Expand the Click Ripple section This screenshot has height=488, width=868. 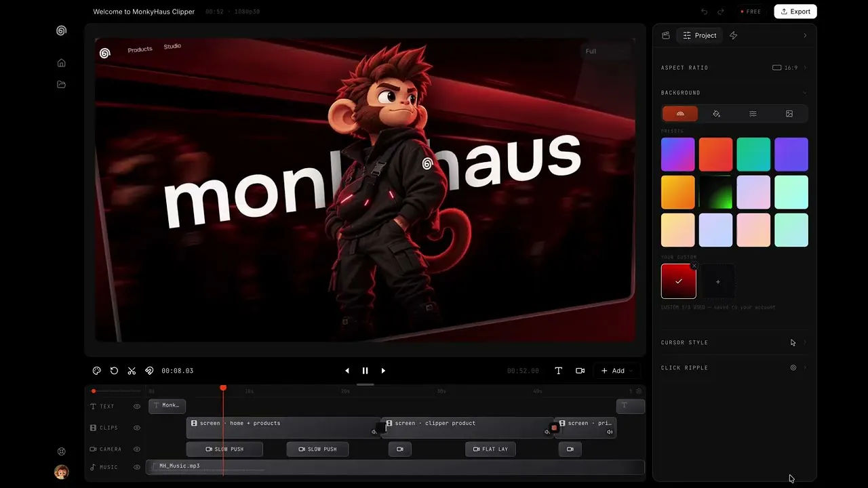coord(734,367)
